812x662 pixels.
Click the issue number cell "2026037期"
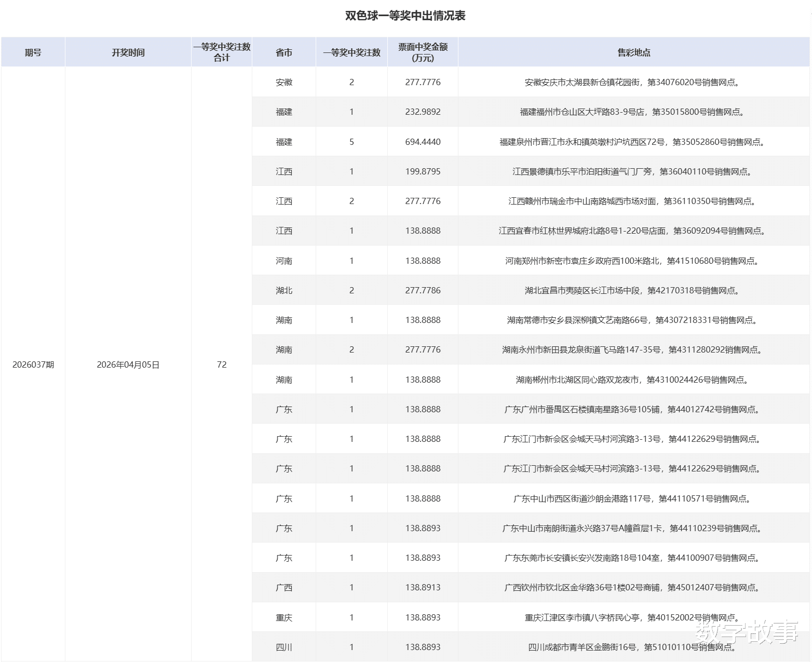point(33,364)
